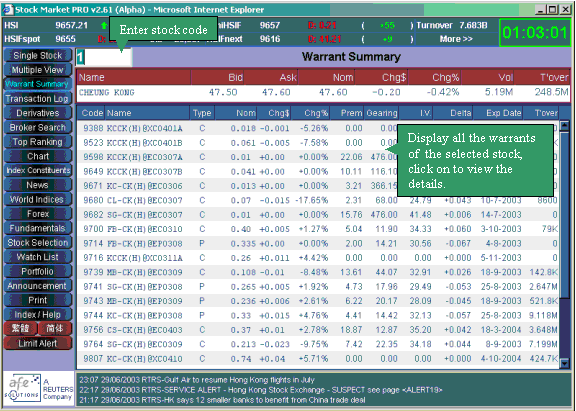Screen dimensions: 576x411
Task: Click the Delta column header
Action: coord(454,113)
